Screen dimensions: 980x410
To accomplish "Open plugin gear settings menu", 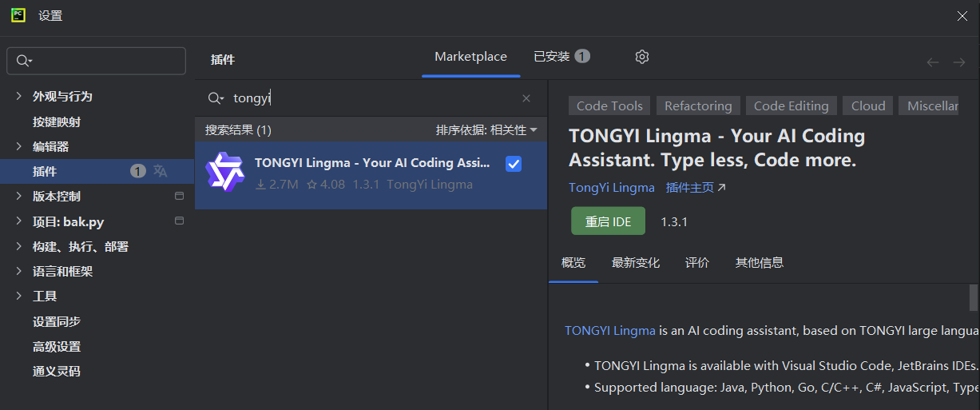I will 642,57.
